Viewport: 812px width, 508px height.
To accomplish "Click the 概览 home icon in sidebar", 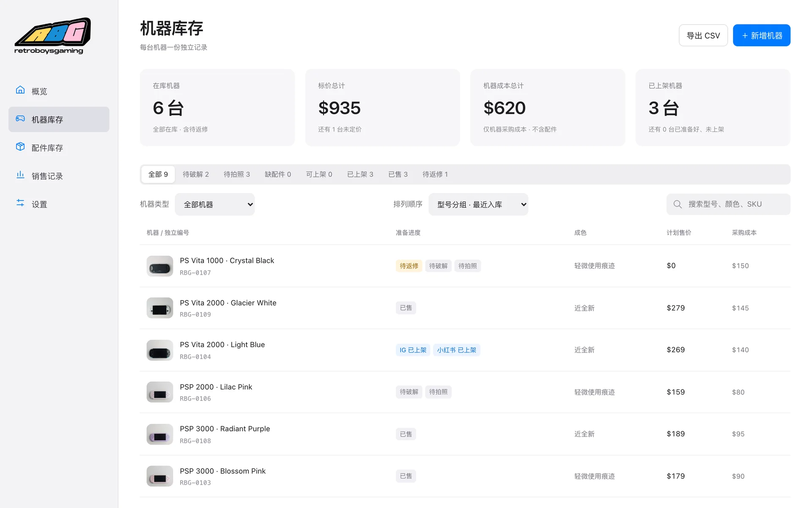I will pos(20,90).
